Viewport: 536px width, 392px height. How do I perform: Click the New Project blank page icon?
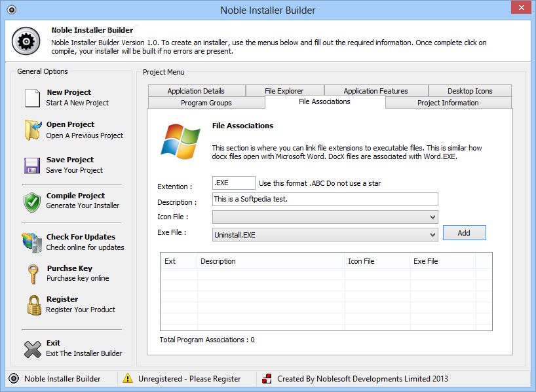point(33,98)
